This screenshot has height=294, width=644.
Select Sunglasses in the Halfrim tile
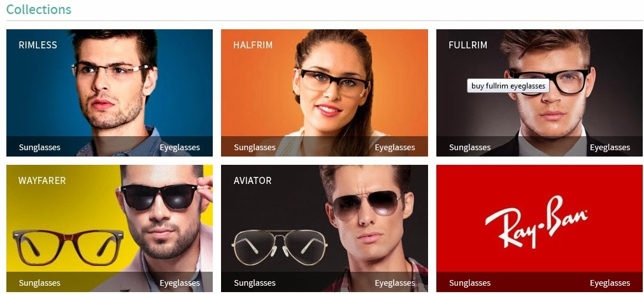click(x=255, y=147)
